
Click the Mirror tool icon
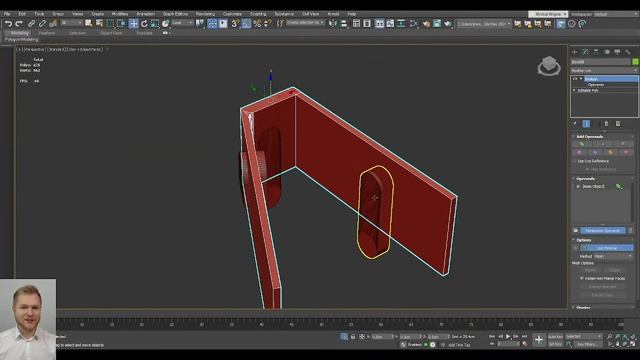pos(333,24)
